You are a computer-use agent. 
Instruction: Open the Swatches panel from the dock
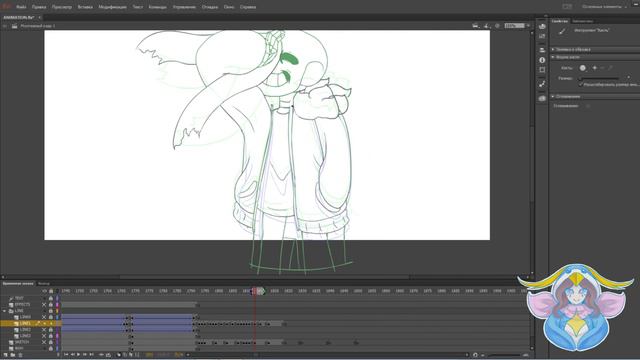click(542, 37)
